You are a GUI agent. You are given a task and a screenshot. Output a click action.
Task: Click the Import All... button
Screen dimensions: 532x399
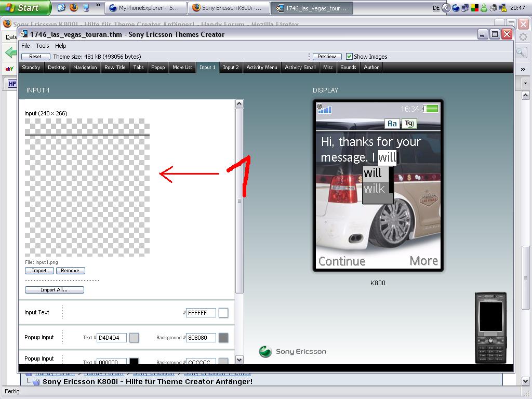[x=54, y=290]
